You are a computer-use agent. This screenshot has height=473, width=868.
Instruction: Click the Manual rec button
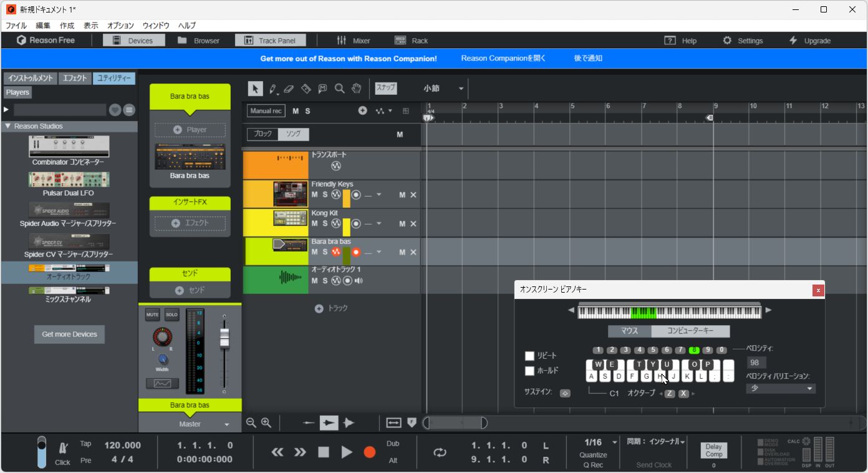coord(266,111)
